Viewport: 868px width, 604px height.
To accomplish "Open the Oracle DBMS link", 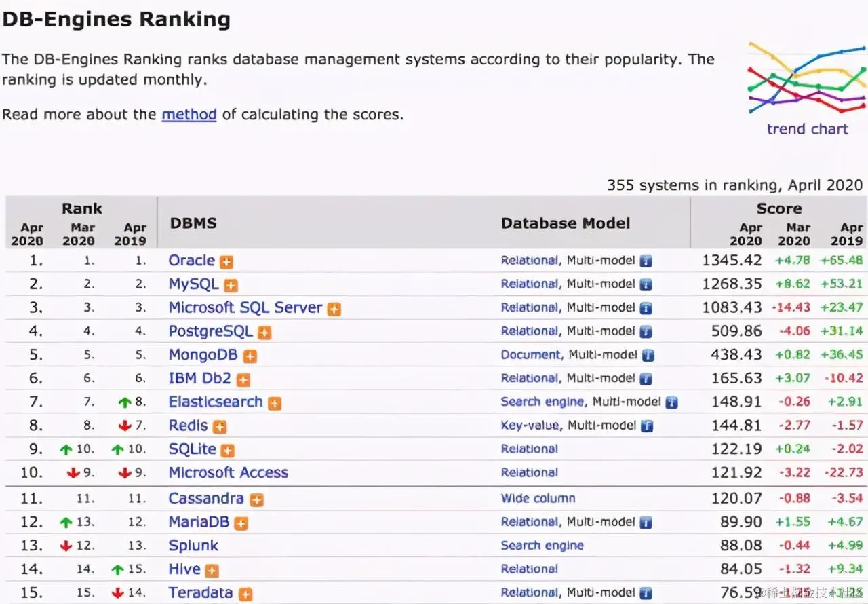I will point(192,261).
